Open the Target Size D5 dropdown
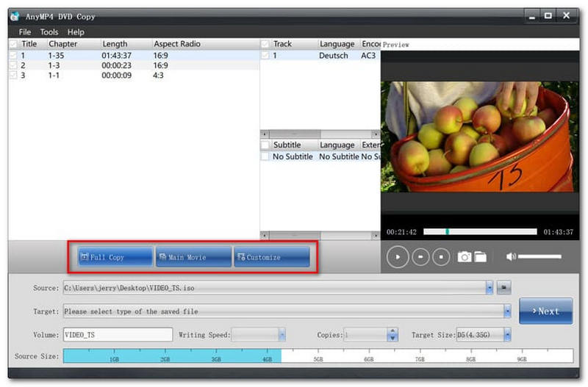This screenshot has width=588, height=387. click(x=507, y=335)
